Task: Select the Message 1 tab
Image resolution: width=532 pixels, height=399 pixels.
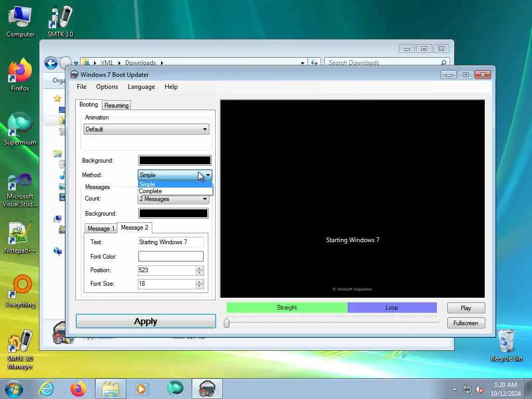Action: [x=101, y=229]
